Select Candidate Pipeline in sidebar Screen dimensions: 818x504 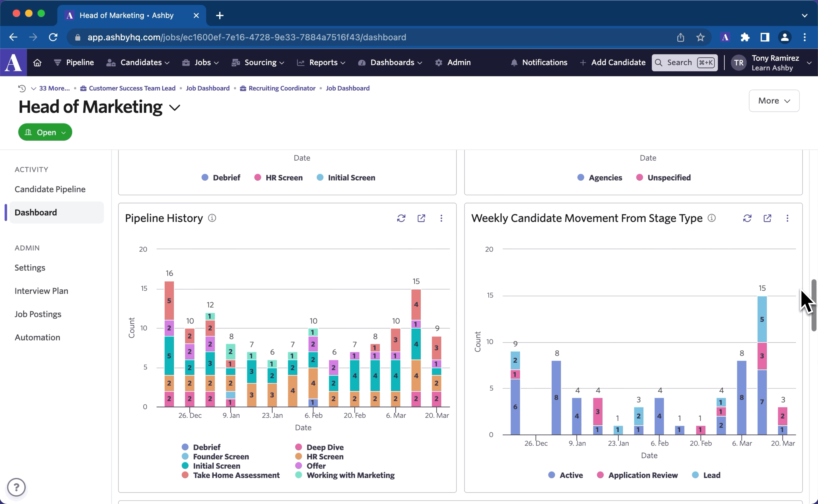click(x=50, y=189)
